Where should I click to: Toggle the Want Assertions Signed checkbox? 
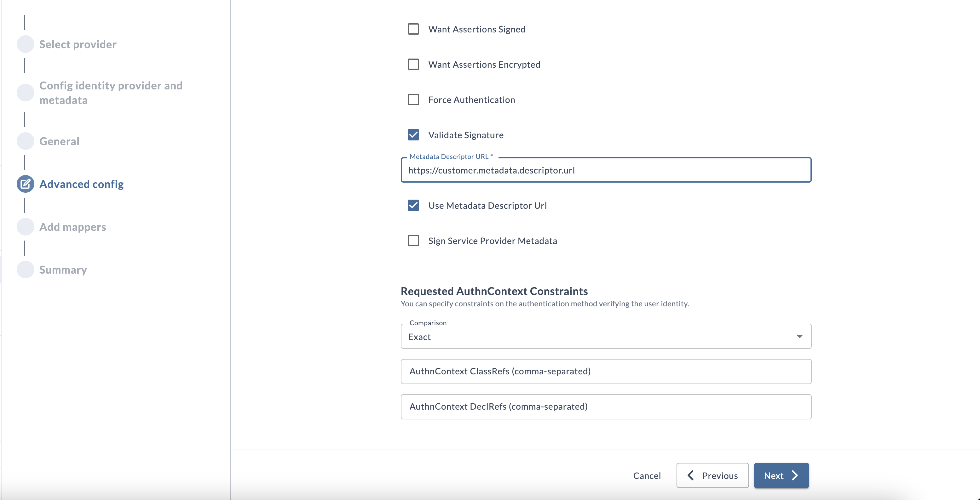point(413,29)
